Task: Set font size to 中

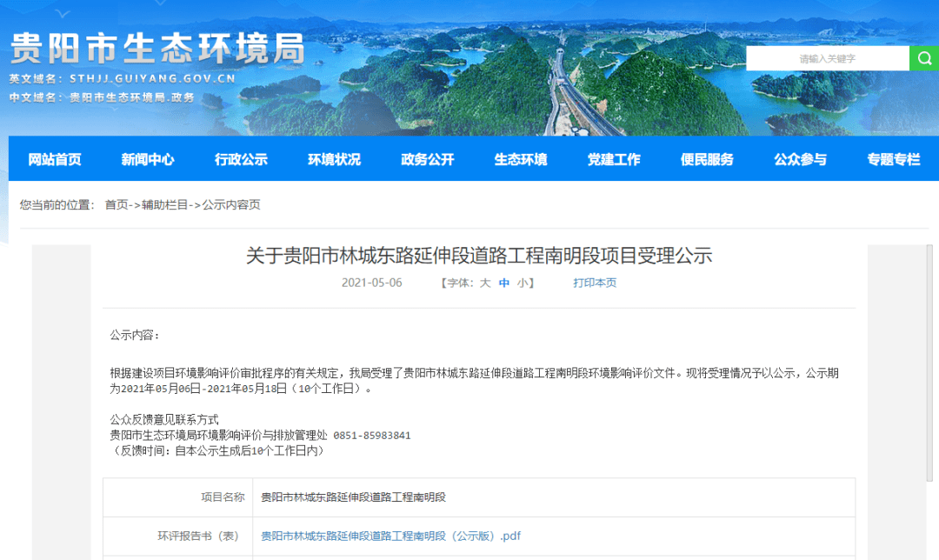Action: tap(504, 283)
